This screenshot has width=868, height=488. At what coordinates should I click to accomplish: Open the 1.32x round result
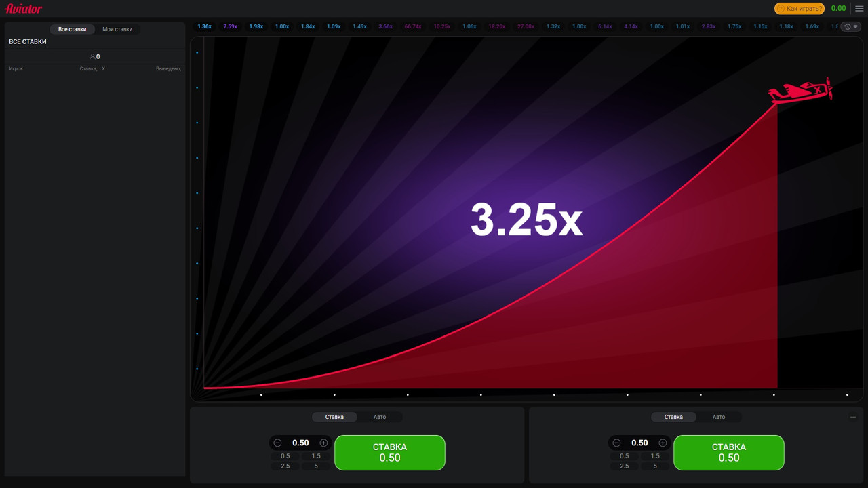[x=553, y=26]
